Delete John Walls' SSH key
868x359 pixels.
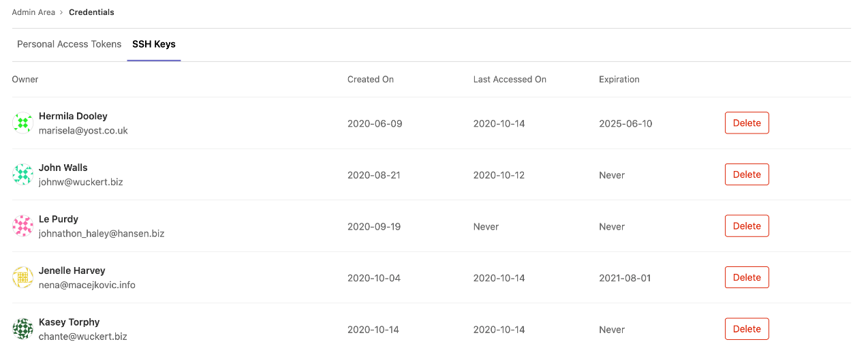coord(747,174)
